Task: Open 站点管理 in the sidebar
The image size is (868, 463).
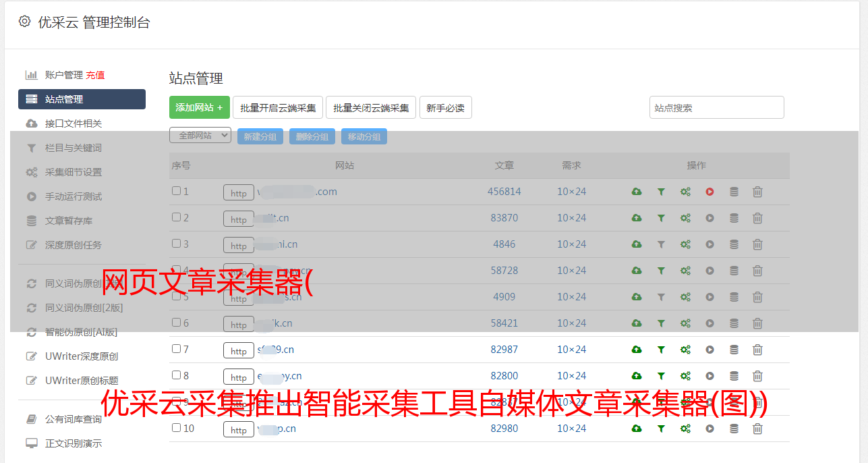Action: coord(82,99)
